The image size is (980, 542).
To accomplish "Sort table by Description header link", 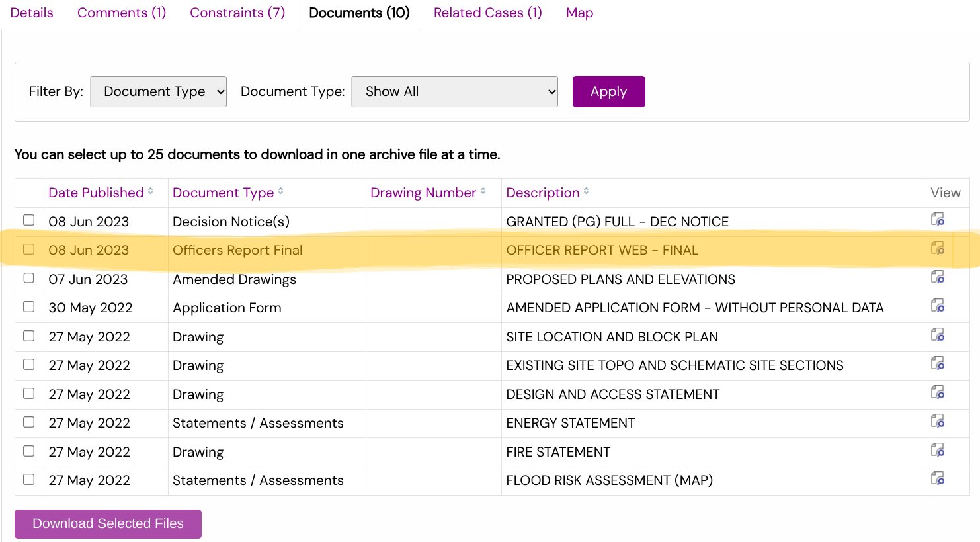I will pos(543,193).
